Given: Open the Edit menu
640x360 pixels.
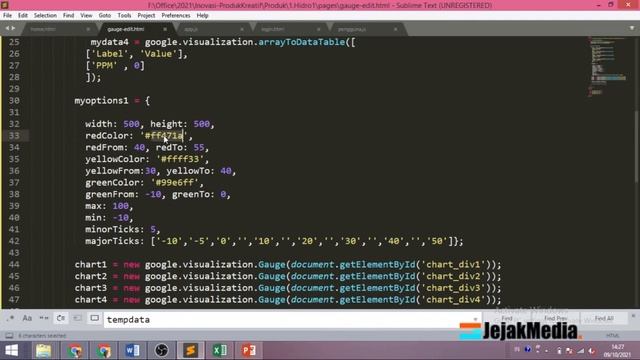Looking at the screenshot, I should point(22,16).
